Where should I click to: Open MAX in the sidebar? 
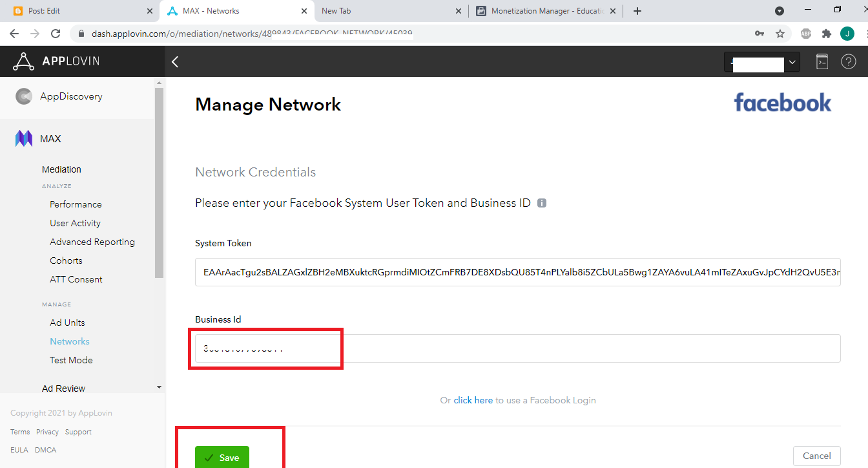click(50, 139)
